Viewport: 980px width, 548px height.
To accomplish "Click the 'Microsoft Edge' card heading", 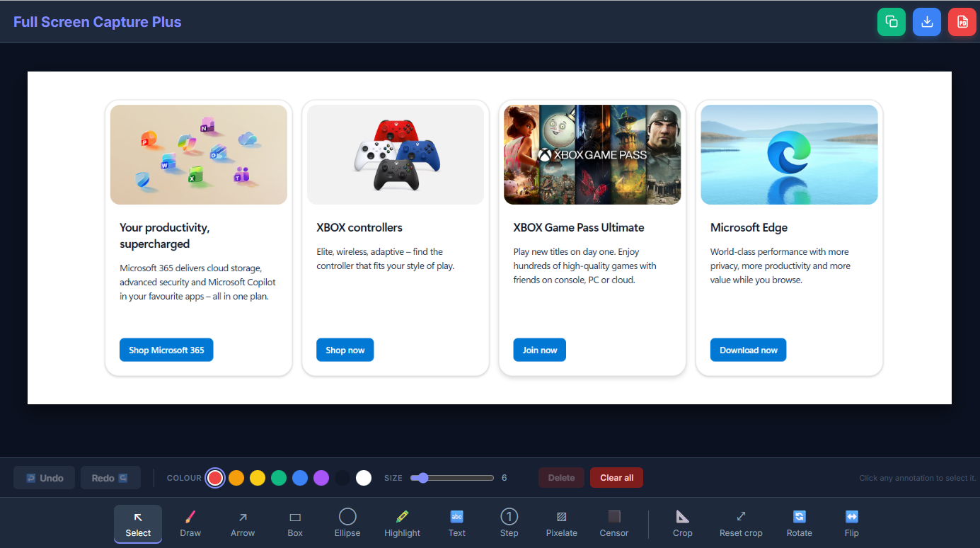I will pos(749,227).
